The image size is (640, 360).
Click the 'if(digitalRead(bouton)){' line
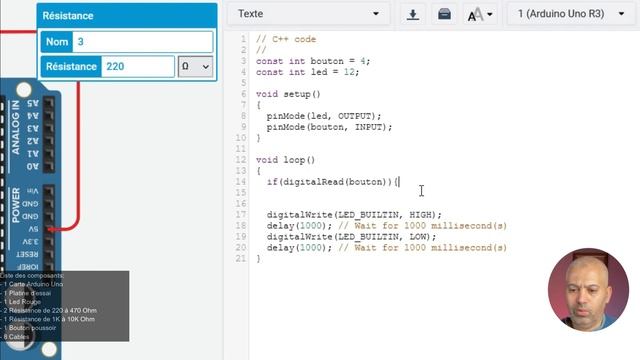coord(333,182)
